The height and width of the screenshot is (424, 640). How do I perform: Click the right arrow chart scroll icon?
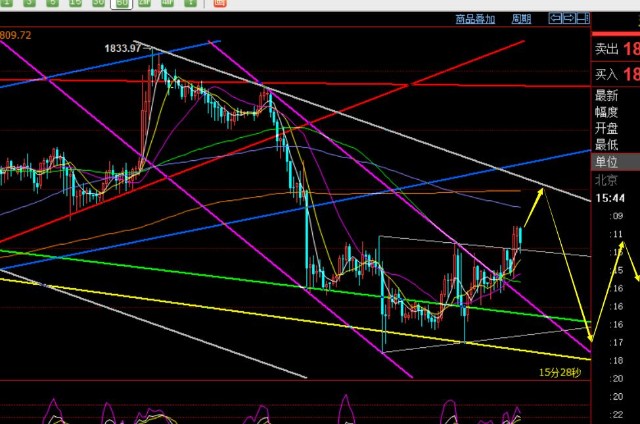569,18
